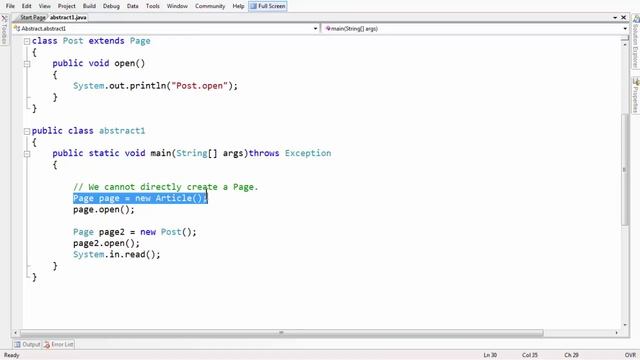Screen dimensions: 640x360
Task: Open the Debug menu
Action: (x=111, y=6)
